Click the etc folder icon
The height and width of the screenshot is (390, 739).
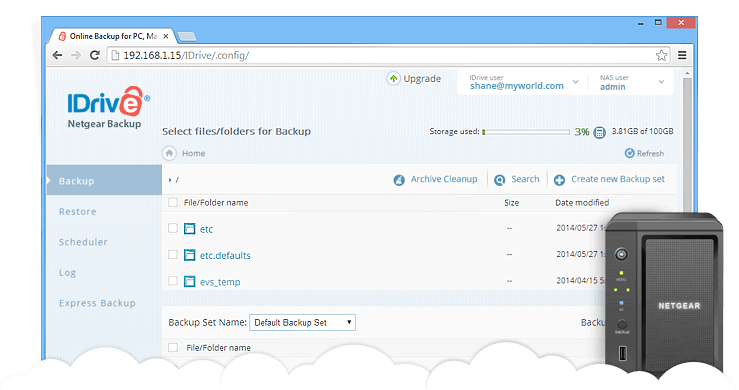[x=189, y=229]
